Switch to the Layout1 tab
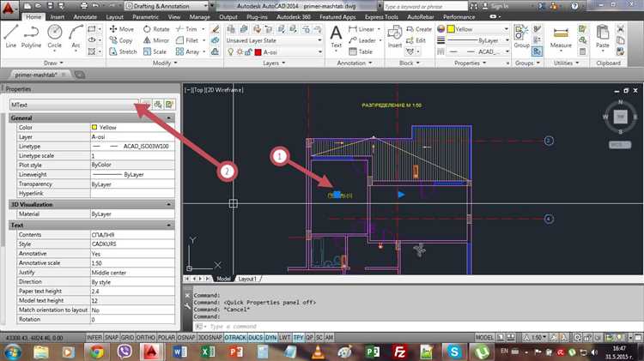 (247, 279)
